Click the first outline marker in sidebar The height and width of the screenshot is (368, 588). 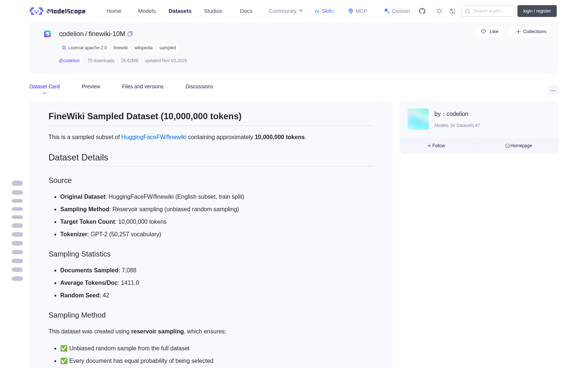coord(17,183)
